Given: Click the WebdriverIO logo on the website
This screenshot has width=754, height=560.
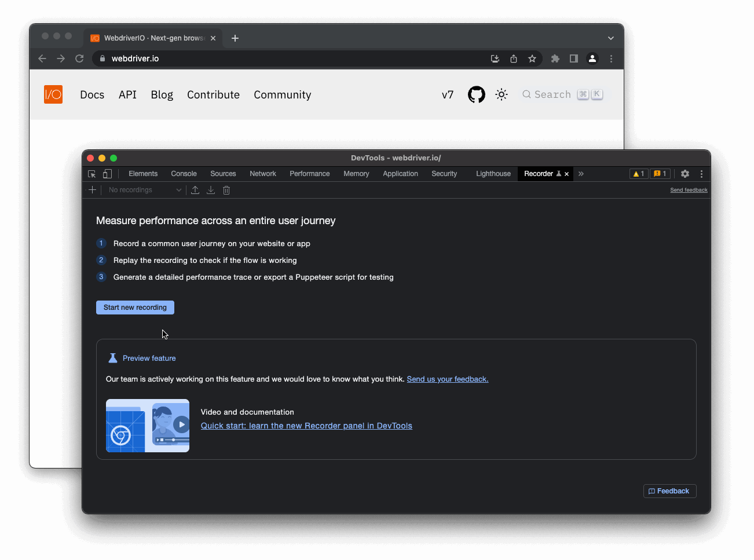Looking at the screenshot, I should click(x=53, y=94).
